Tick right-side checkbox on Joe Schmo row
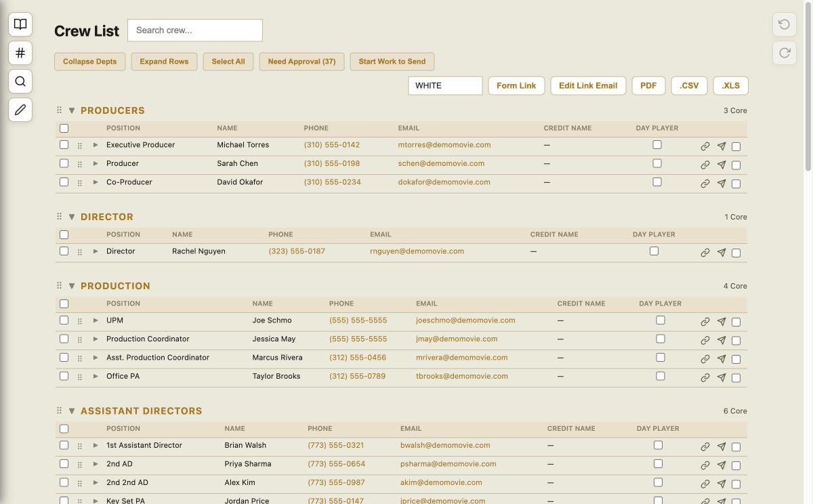The height and width of the screenshot is (504, 813). [x=736, y=322]
